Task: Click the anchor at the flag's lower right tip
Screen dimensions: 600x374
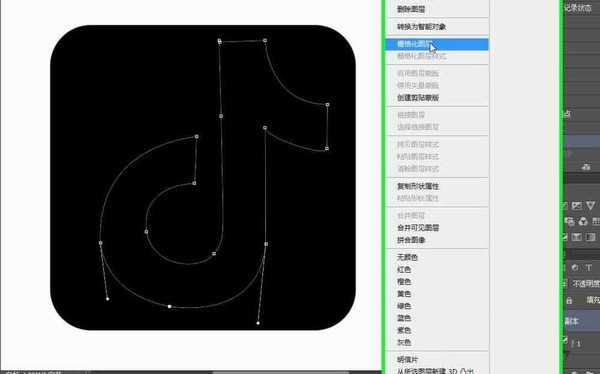Action: tap(326, 149)
